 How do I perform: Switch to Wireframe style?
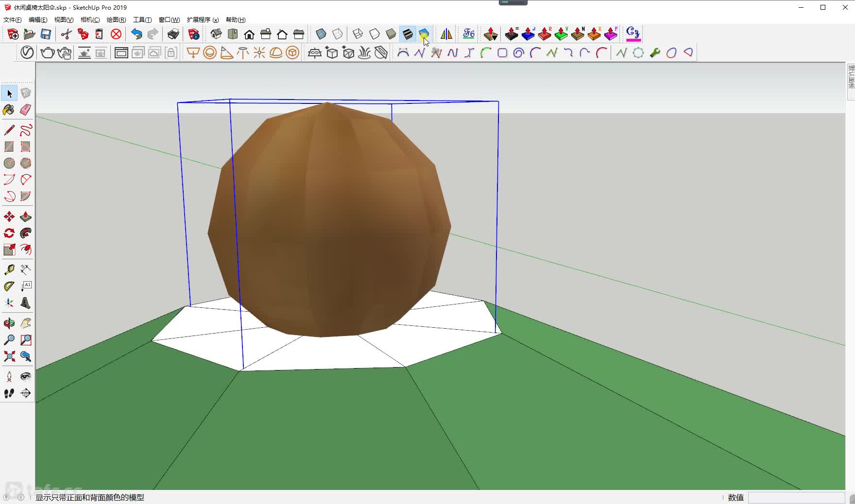[358, 34]
